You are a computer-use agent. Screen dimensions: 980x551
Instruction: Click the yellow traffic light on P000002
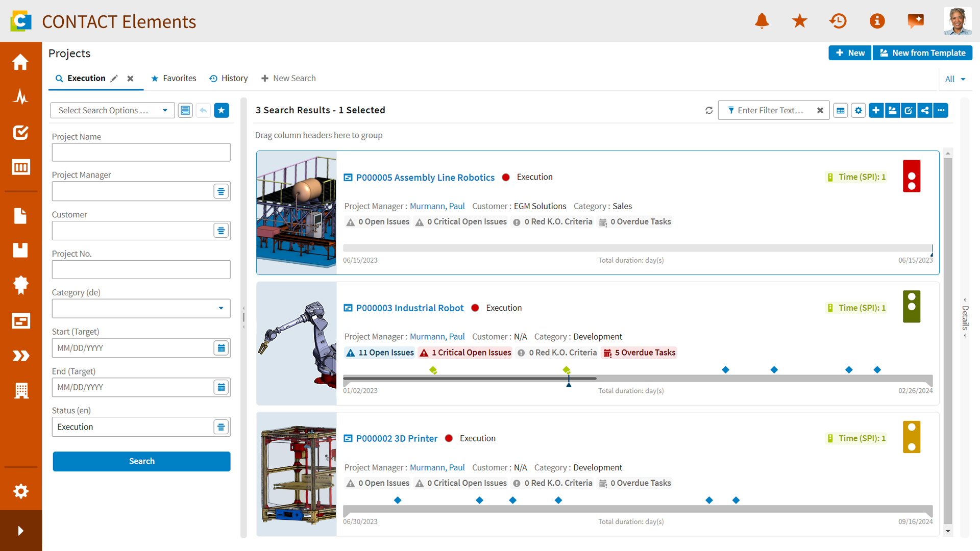912,437
